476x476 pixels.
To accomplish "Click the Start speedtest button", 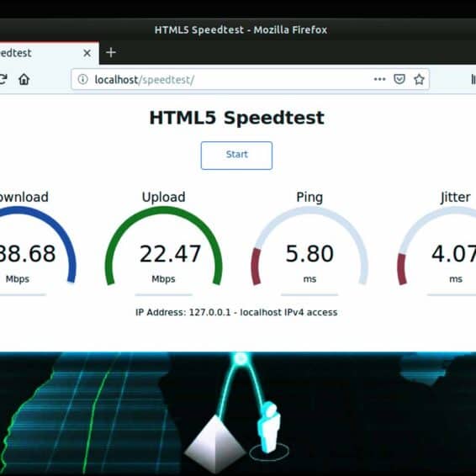I will 236,156.
